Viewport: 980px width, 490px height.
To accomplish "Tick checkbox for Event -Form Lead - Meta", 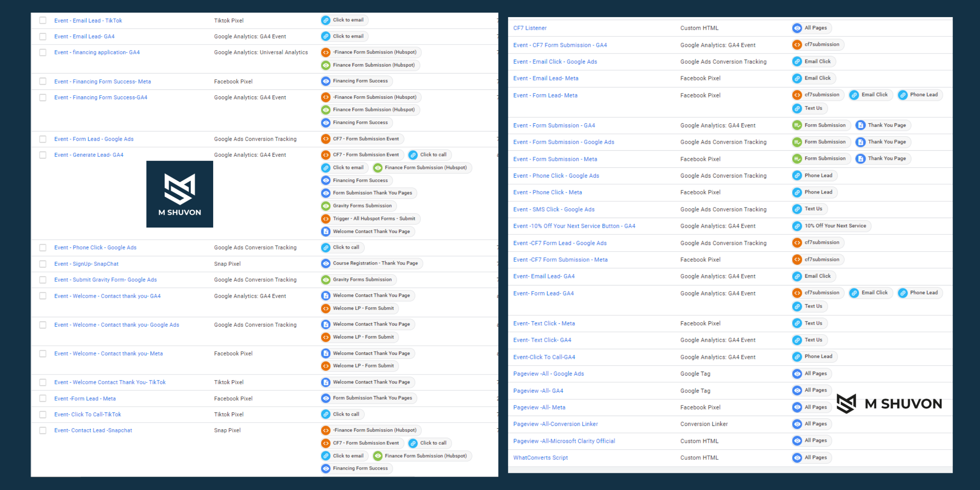I will click(43, 399).
